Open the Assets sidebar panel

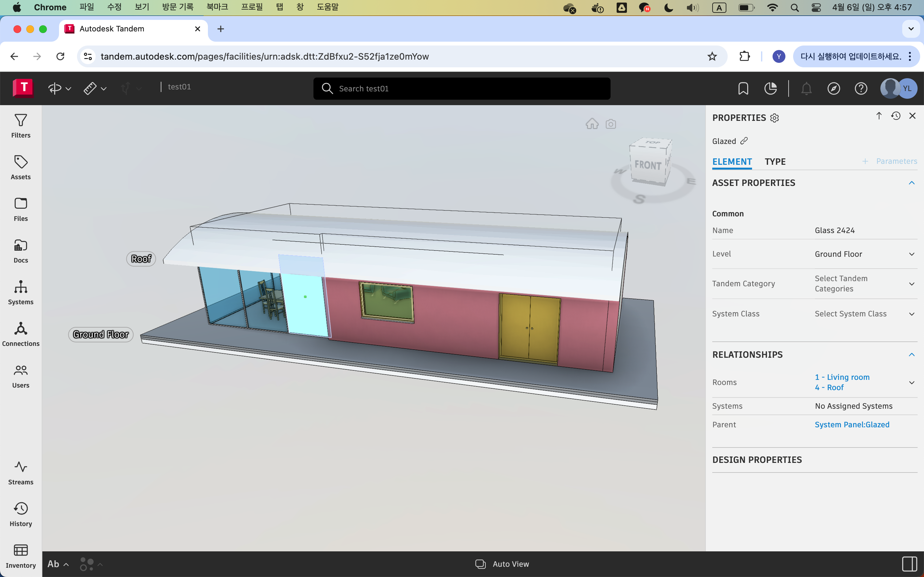pos(21,168)
